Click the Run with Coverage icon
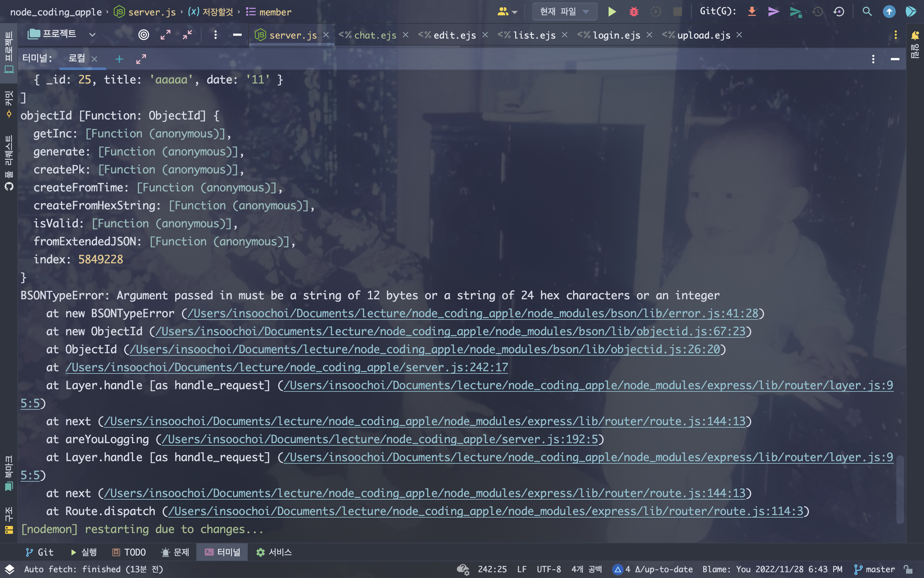Viewport: 924px width, 578px height. 655,12
